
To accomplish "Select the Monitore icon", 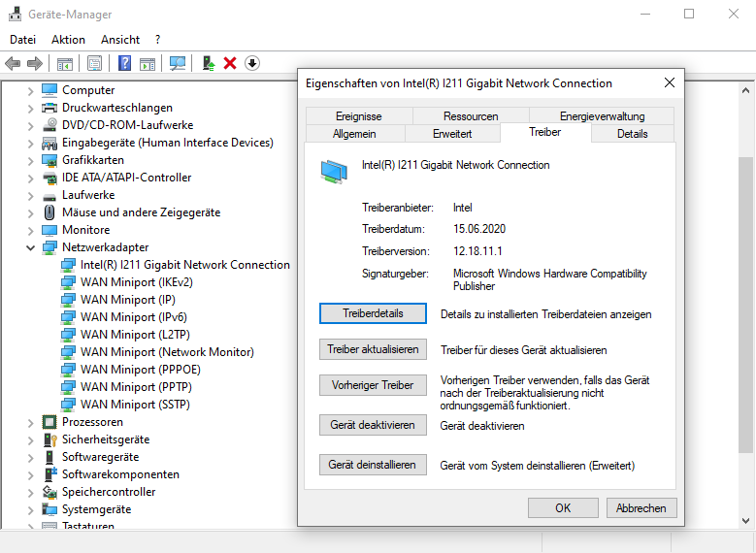I will (x=49, y=230).
